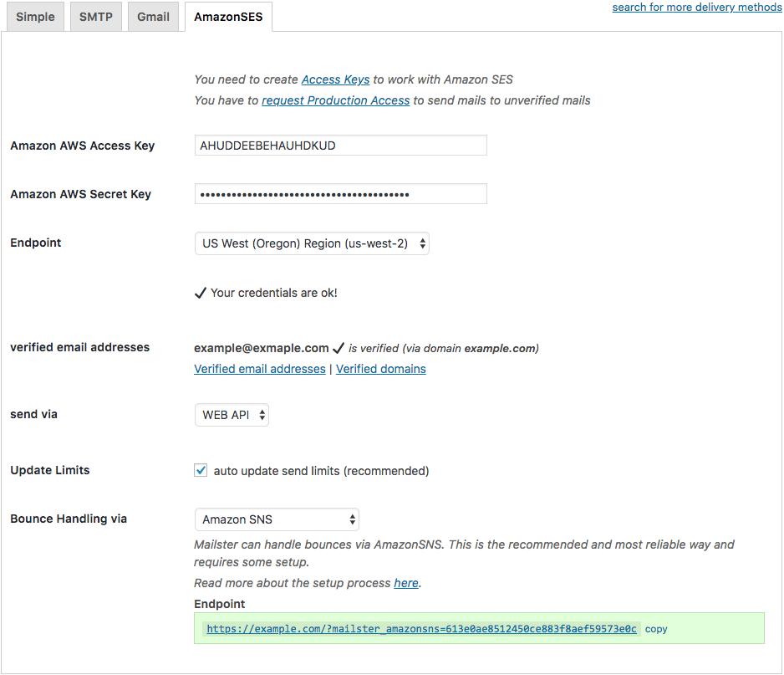Open Verified email addresses link
The height and width of the screenshot is (675, 784).
click(x=259, y=369)
